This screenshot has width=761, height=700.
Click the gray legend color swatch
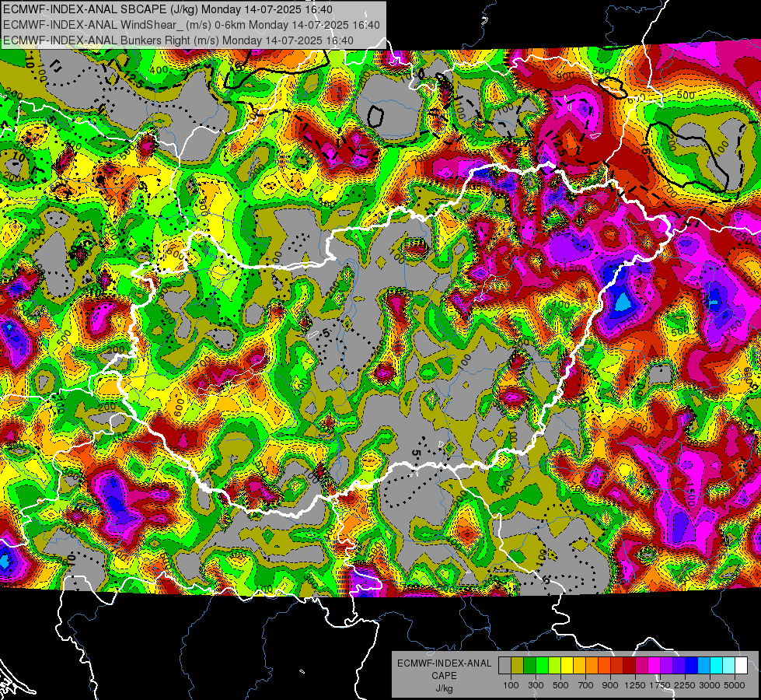(x=504, y=666)
